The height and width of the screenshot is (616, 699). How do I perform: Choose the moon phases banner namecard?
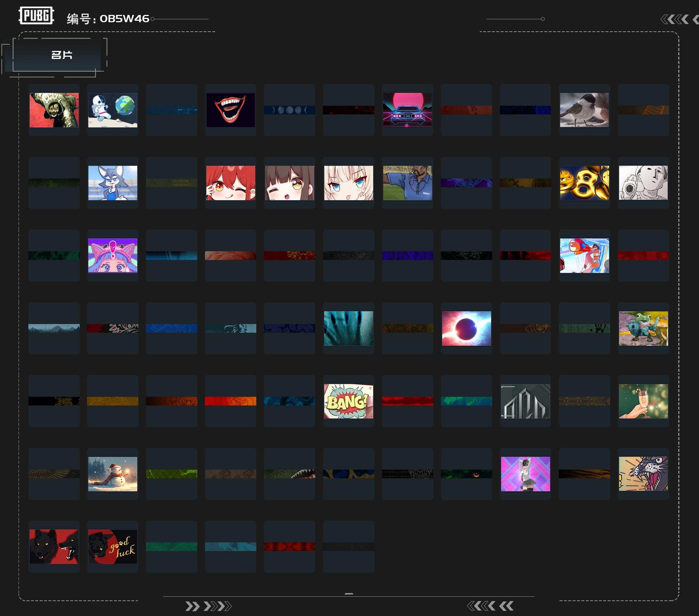click(289, 110)
